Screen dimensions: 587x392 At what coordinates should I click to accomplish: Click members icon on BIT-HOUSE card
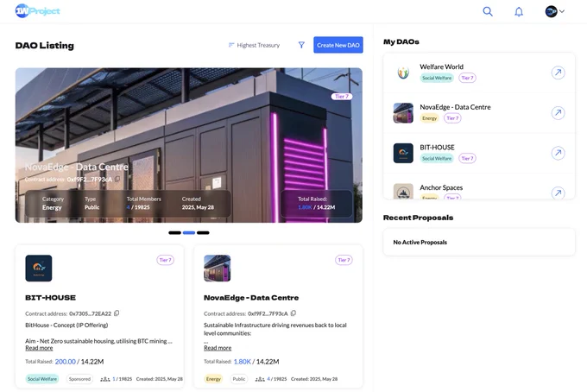(x=104, y=379)
